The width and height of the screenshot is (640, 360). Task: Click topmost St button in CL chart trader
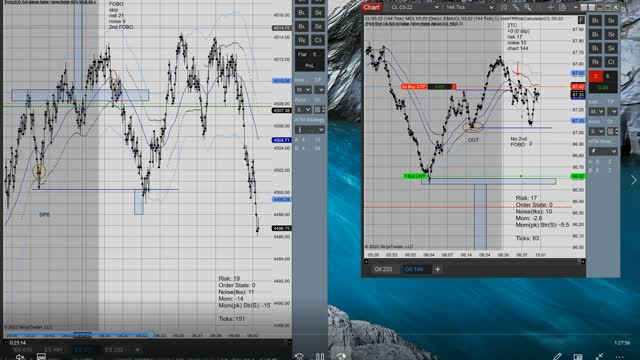coord(611,21)
